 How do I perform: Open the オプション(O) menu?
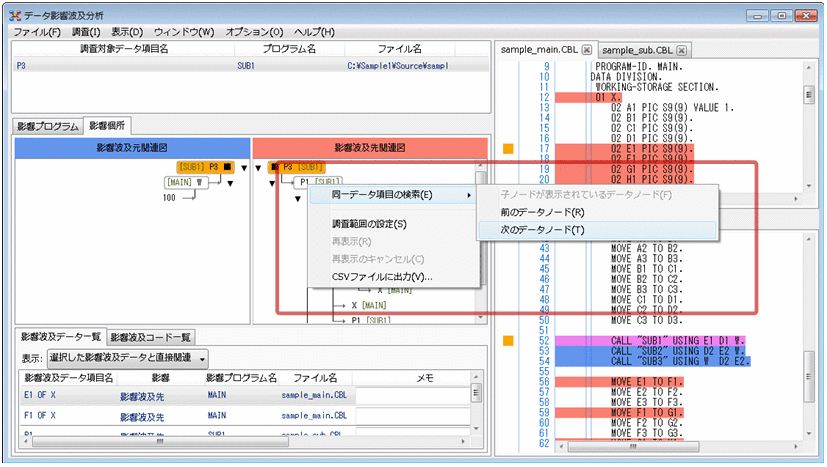254,32
